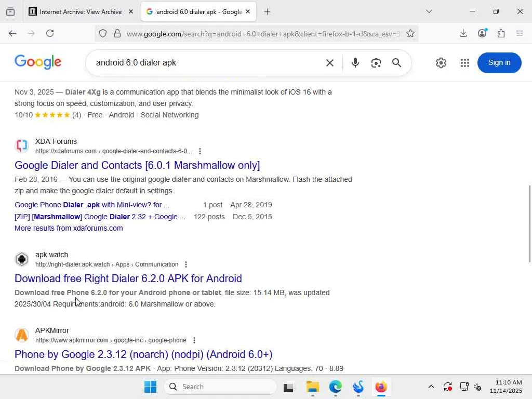The width and height of the screenshot is (532, 399).
Task: Open XDA Forums result favicon
Action: point(22,146)
